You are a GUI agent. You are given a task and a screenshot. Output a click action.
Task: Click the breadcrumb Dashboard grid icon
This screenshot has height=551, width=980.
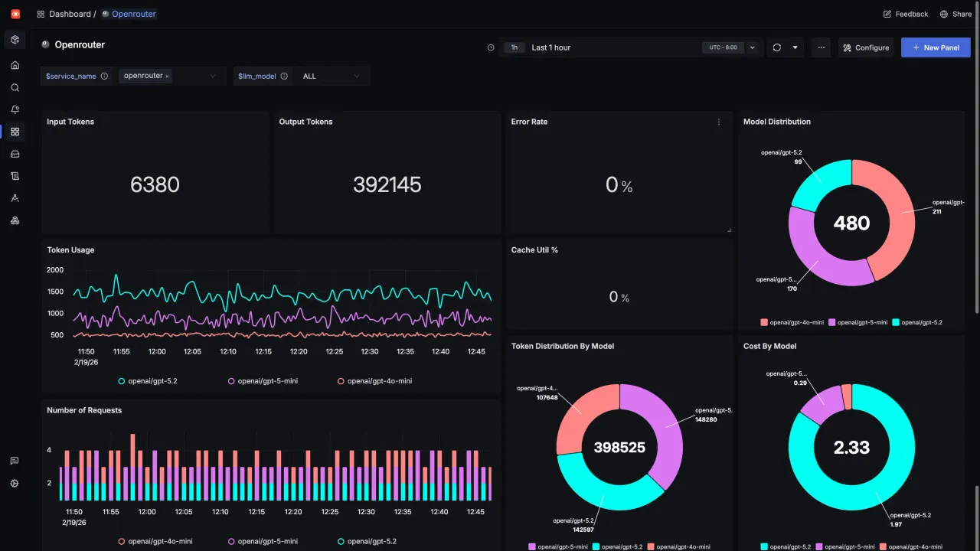[x=41, y=14]
